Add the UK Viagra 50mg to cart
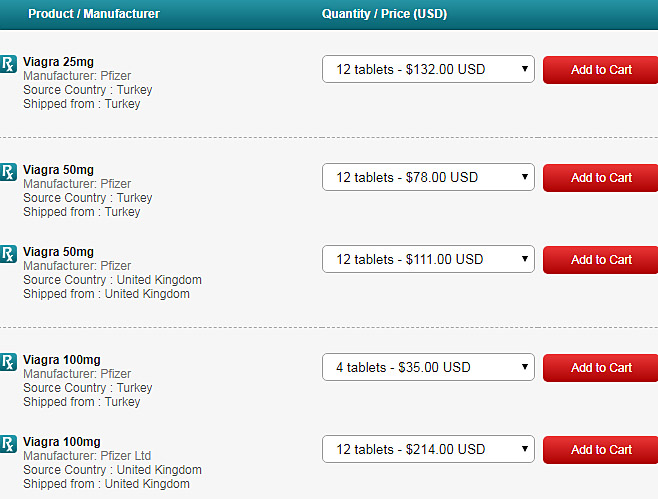This screenshot has height=499, width=658. coord(601,260)
